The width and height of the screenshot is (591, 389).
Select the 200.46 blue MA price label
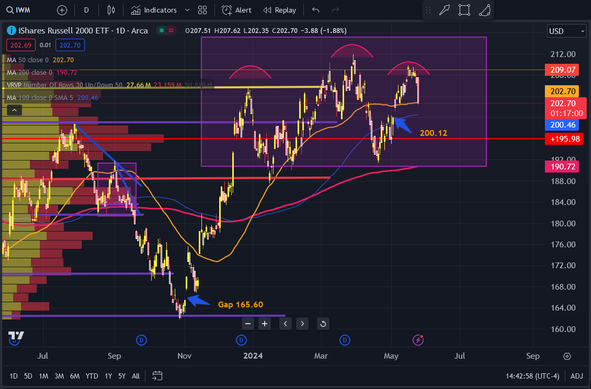click(x=562, y=125)
